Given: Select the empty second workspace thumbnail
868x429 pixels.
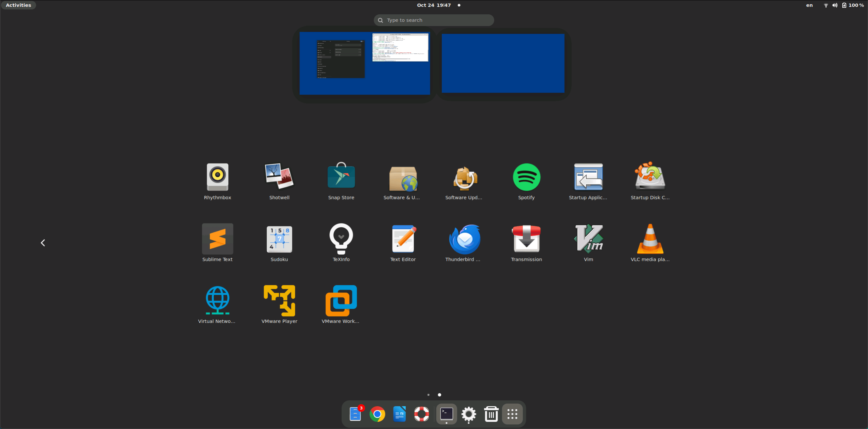Looking at the screenshot, I should click(x=503, y=63).
